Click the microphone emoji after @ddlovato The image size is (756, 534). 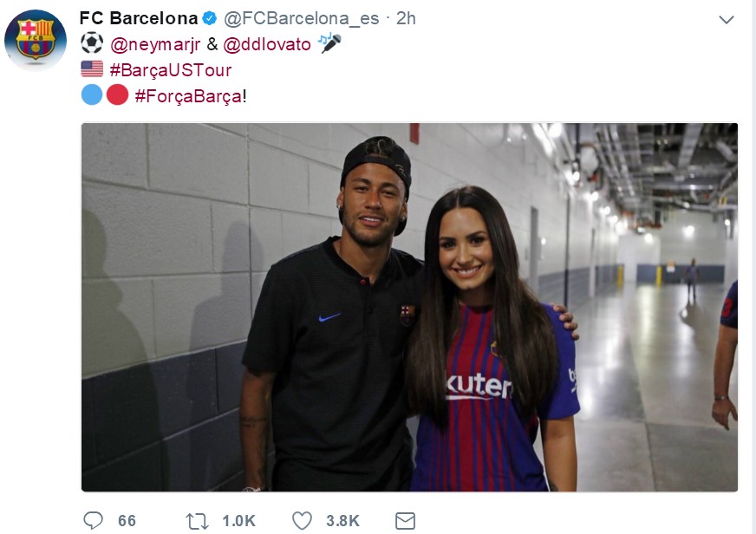coord(329,43)
